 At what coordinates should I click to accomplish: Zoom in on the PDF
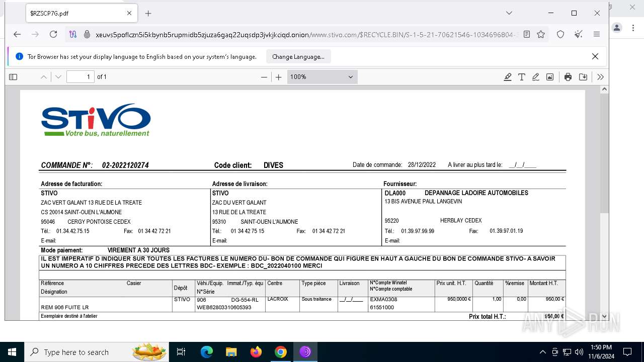pos(279,77)
